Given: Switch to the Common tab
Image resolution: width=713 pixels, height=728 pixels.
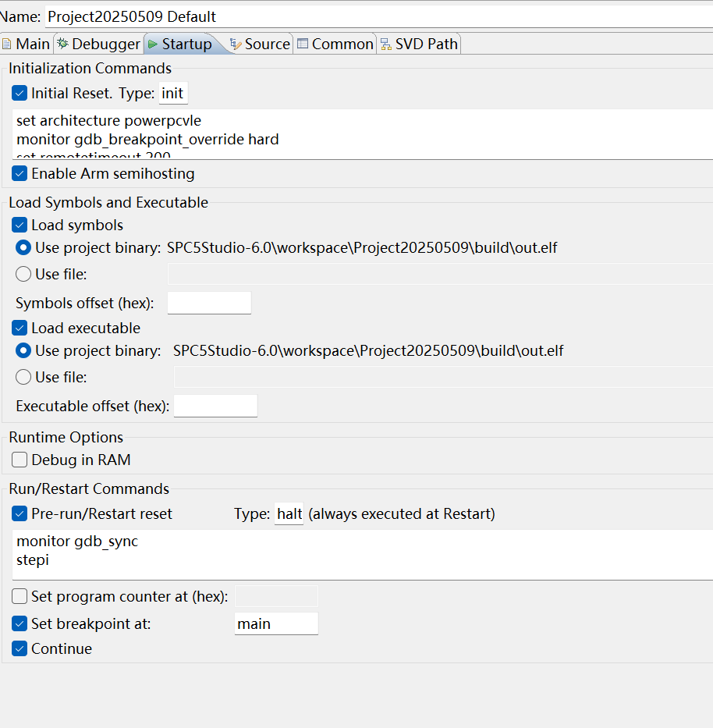Looking at the screenshot, I should (x=335, y=44).
